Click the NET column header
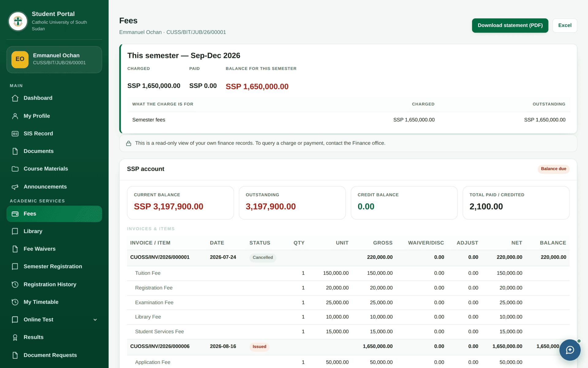 coord(517,243)
